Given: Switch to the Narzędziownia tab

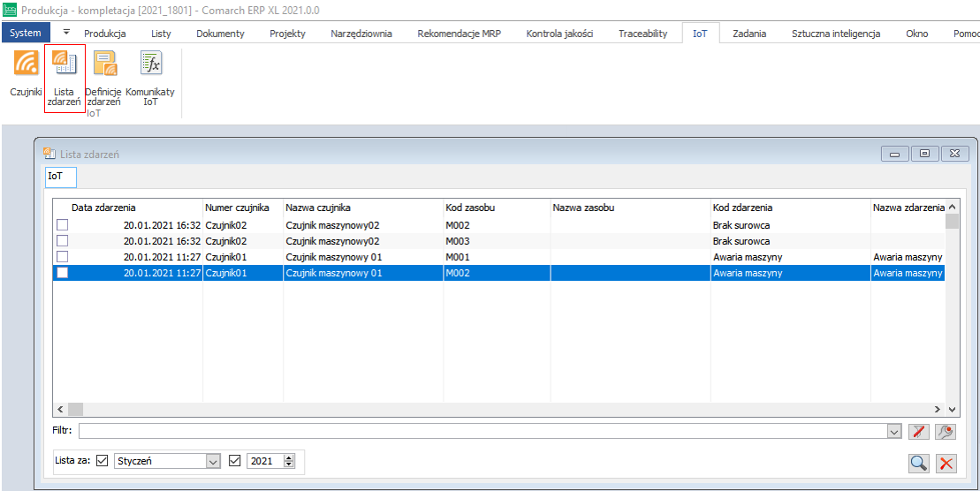Looking at the screenshot, I should pos(361,34).
